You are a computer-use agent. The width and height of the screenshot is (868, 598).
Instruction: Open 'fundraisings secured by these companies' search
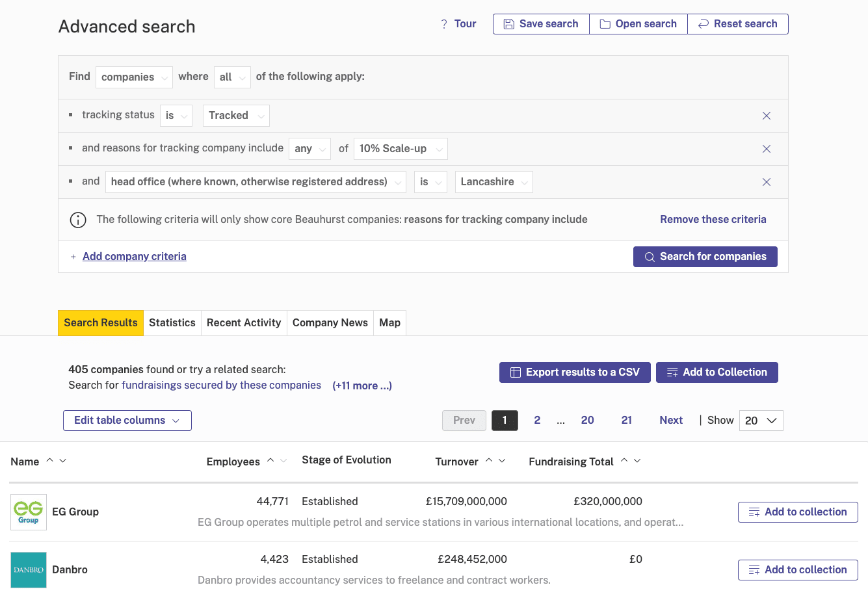click(x=221, y=385)
